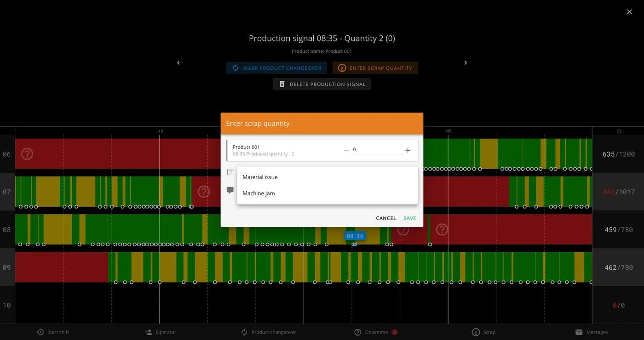This screenshot has width=644, height=340.
Task: Click the 443/1017 quantity for hour 07
Action: pyautogui.click(x=618, y=192)
